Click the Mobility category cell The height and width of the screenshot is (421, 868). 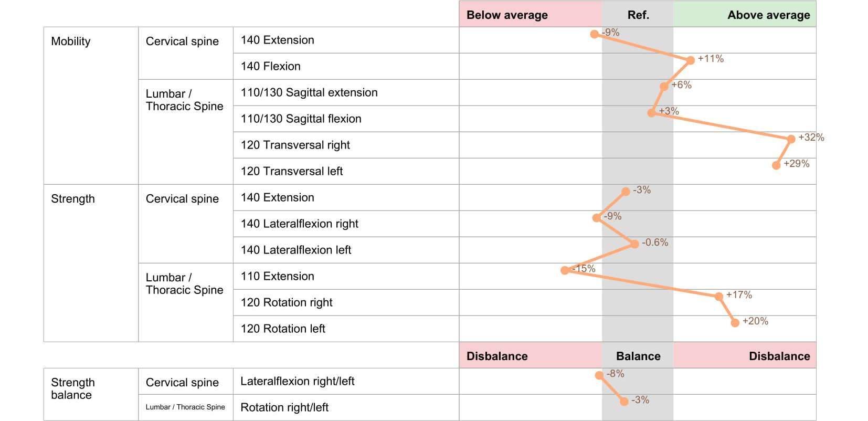coord(71,41)
